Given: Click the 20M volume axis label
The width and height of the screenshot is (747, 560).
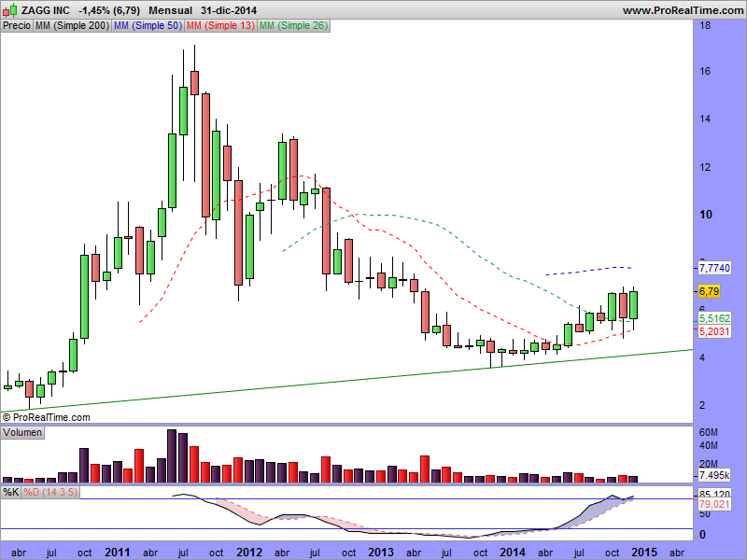Looking at the screenshot, I should [709, 464].
